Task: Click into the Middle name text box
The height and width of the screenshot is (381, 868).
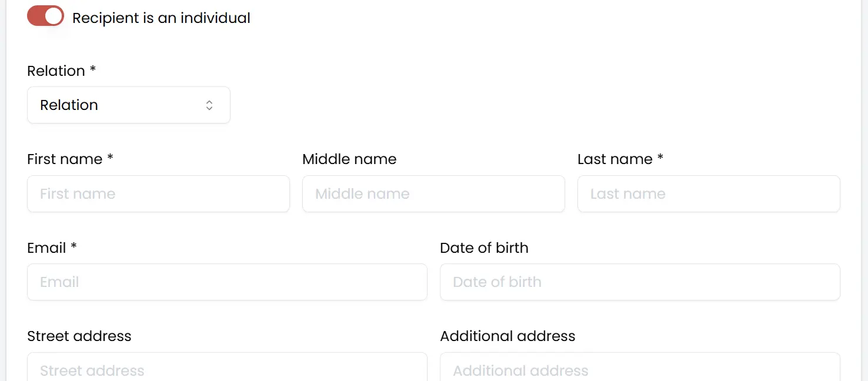Action: 433,194
